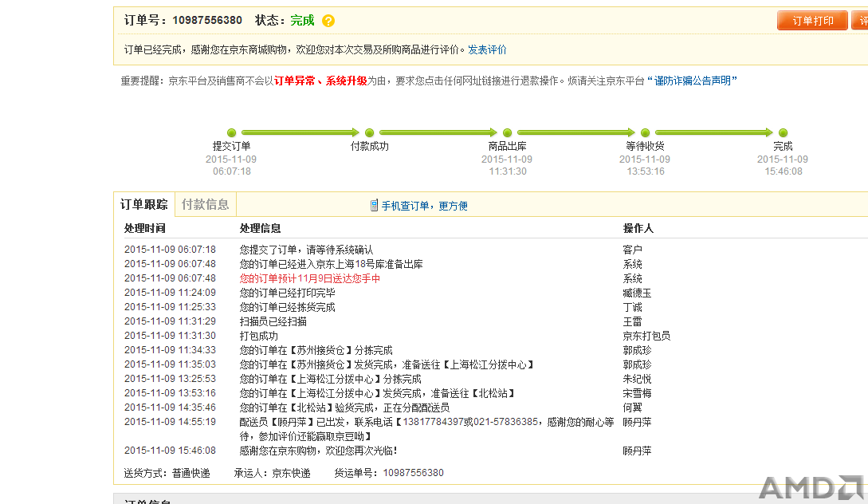Click the row 苏州接货仓 分拣完成
Viewport: 868px width, 504px height.
[316, 351]
